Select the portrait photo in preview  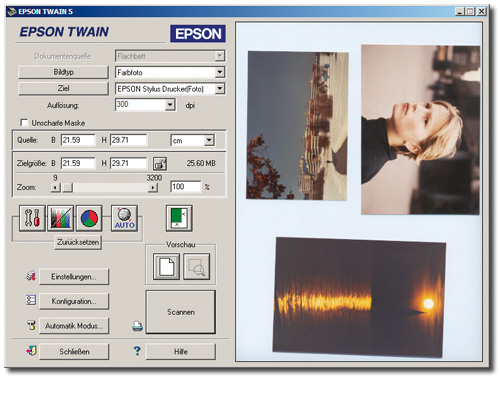pos(421,130)
